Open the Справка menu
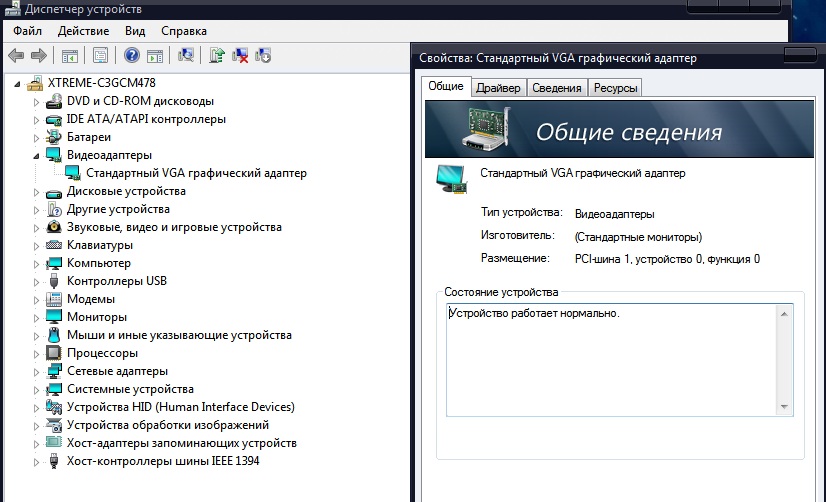The image size is (826, 502). 184,31
